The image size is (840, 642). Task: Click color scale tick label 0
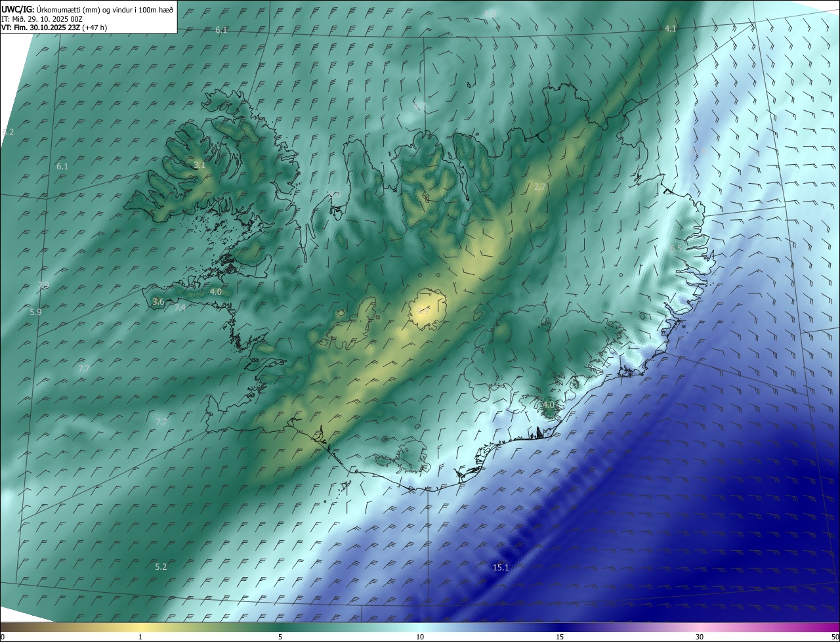click(3, 637)
